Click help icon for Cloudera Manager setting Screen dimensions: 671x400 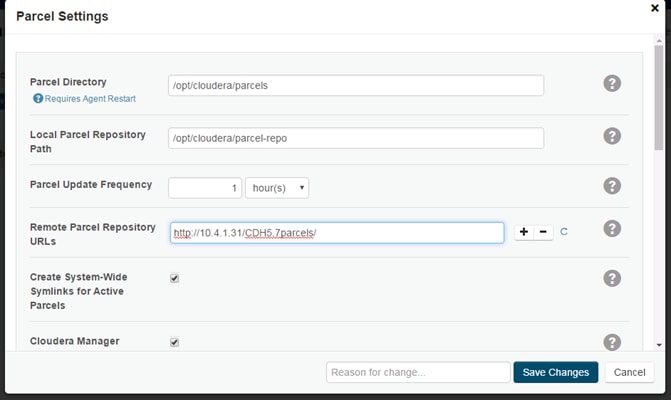612,342
